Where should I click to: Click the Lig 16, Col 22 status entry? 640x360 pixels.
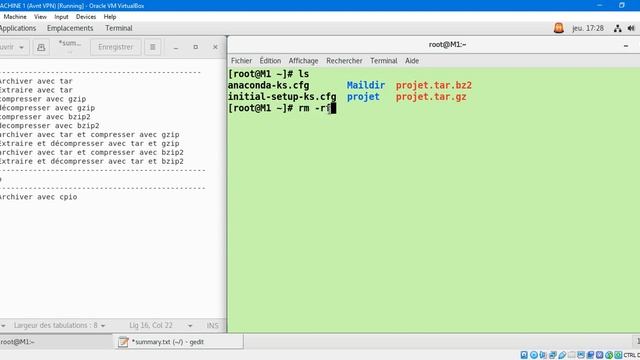(151, 325)
